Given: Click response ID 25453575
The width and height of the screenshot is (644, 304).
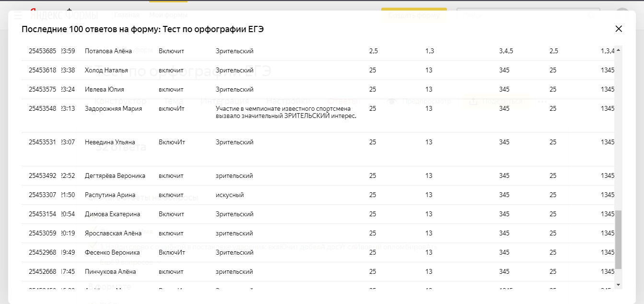Looking at the screenshot, I should [x=42, y=90].
